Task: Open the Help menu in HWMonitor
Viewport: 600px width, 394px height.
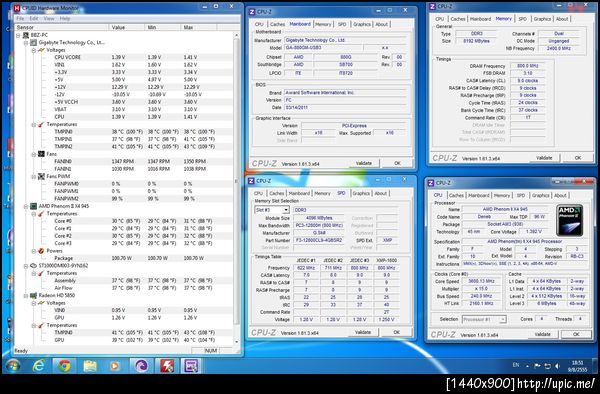Action: pyautogui.click(x=65, y=18)
